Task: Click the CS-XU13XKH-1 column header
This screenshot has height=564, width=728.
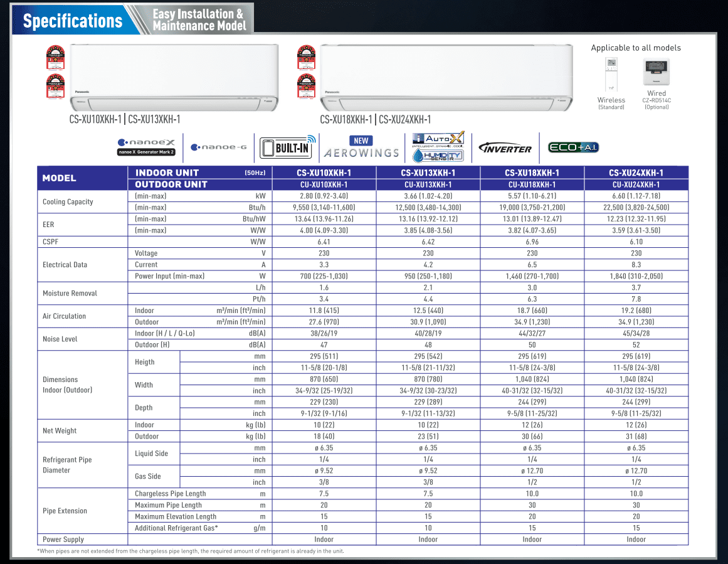Action: [x=428, y=173]
